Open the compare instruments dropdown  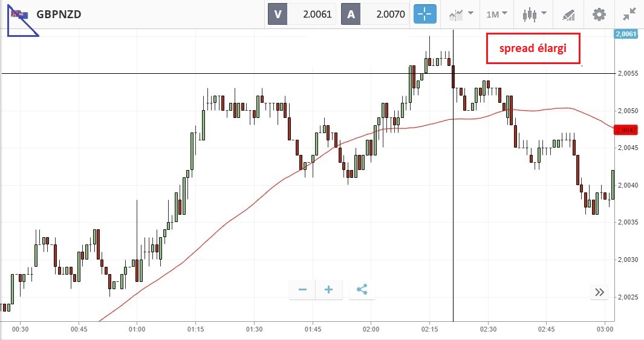461,14
